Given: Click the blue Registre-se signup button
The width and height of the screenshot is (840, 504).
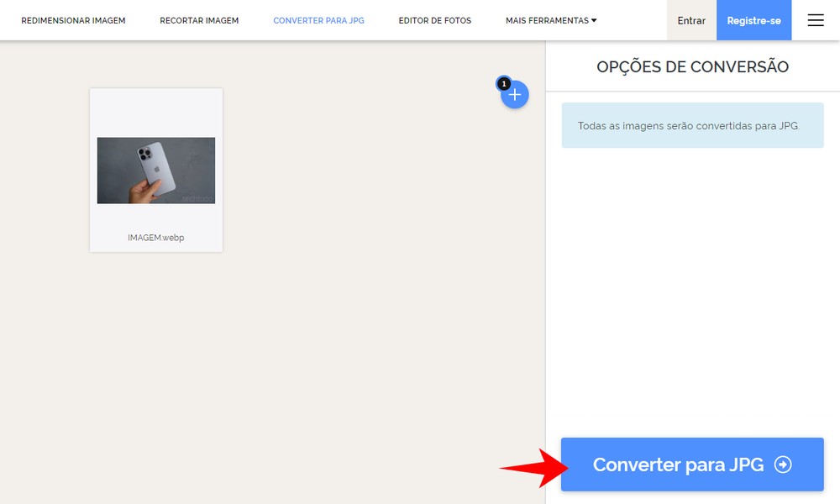Looking at the screenshot, I should click(x=753, y=20).
